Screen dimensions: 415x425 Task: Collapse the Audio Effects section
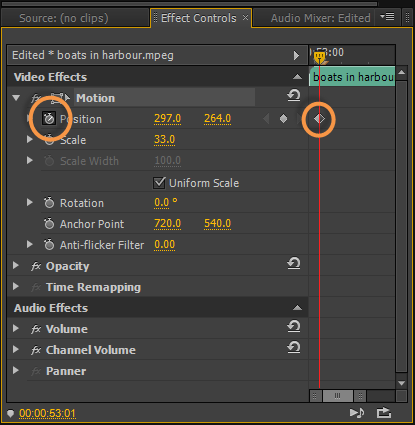pos(297,308)
